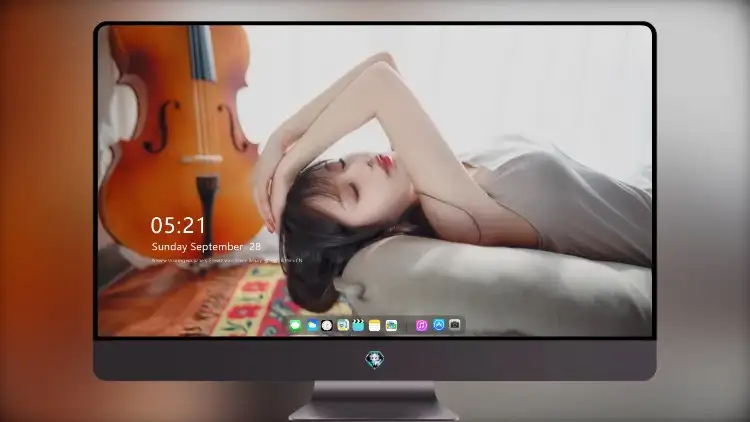The height and width of the screenshot is (422, 750).
Task: Open the blue App Store icon
Action: (x=439, y=325)
